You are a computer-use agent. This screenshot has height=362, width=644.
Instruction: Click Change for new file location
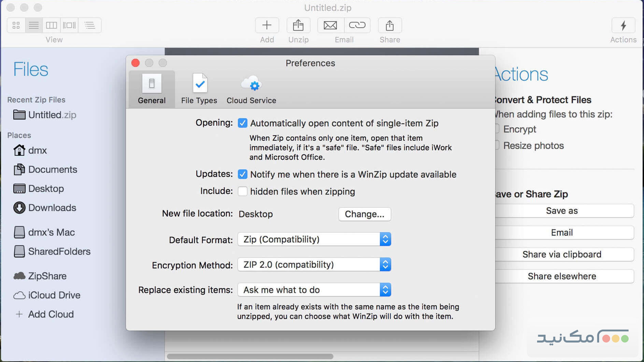click(x=364, y=214)
